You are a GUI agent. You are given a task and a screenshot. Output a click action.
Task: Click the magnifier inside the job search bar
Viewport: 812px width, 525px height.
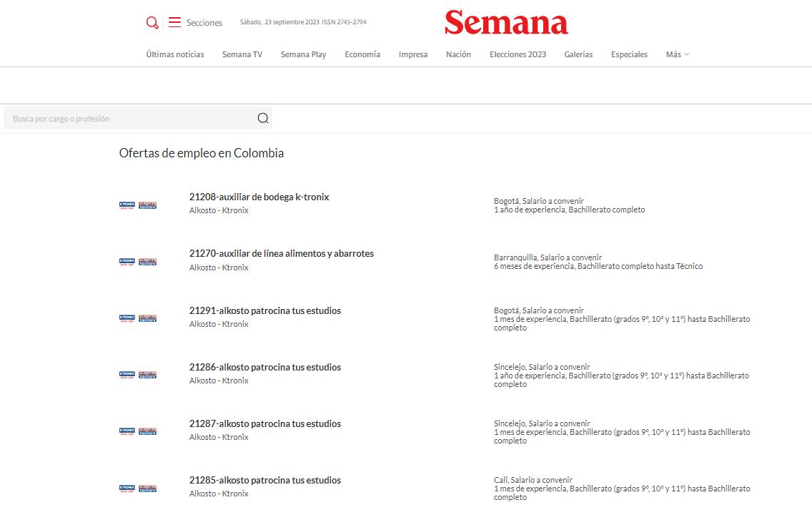tap(262, 117)
